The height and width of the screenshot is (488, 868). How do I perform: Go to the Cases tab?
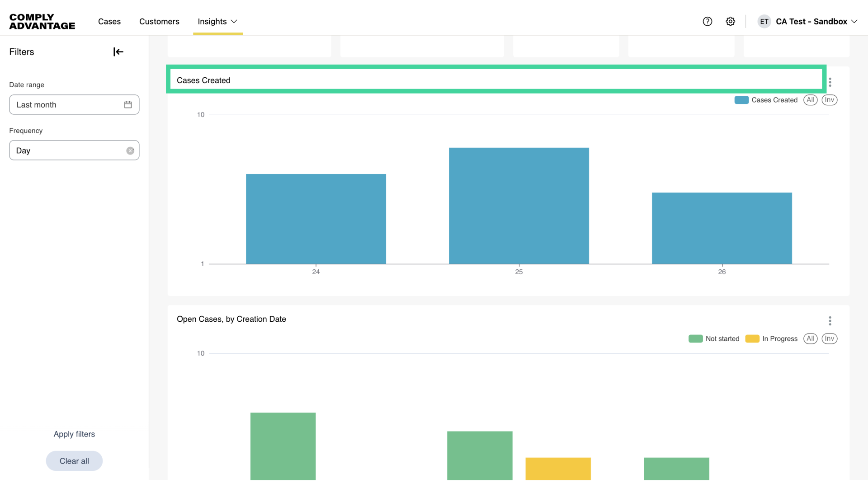click(109, 21)
